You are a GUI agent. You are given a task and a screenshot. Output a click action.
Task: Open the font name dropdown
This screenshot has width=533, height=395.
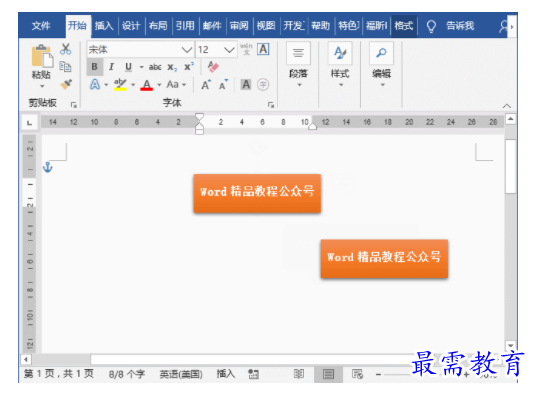187,50
